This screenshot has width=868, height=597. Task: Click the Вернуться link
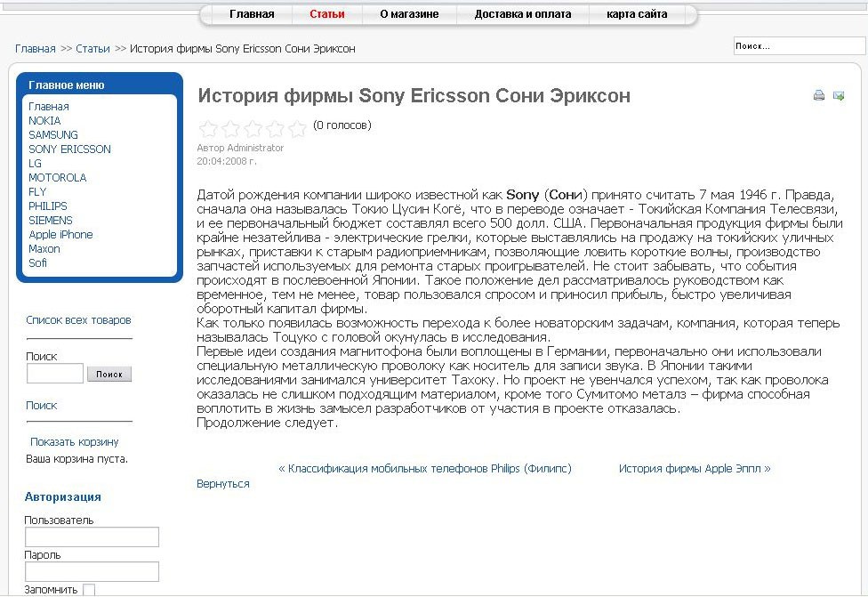click(223, 483)
